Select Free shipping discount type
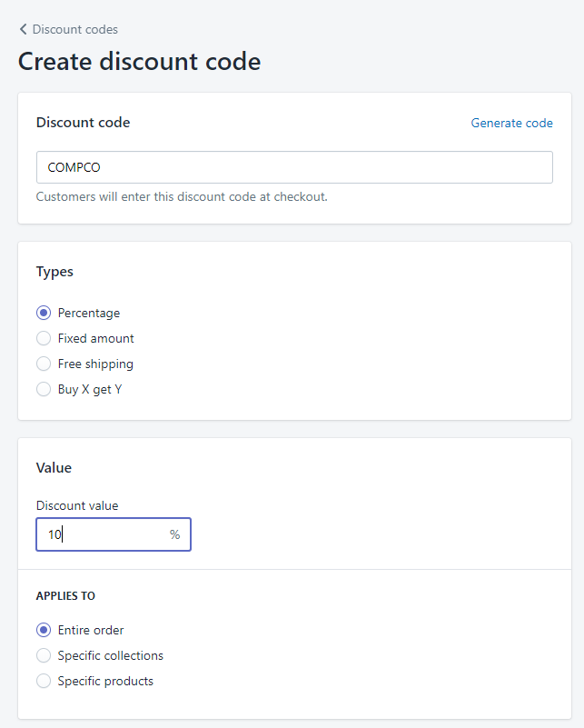The image size is (584, 728). [x=44, y=364]
